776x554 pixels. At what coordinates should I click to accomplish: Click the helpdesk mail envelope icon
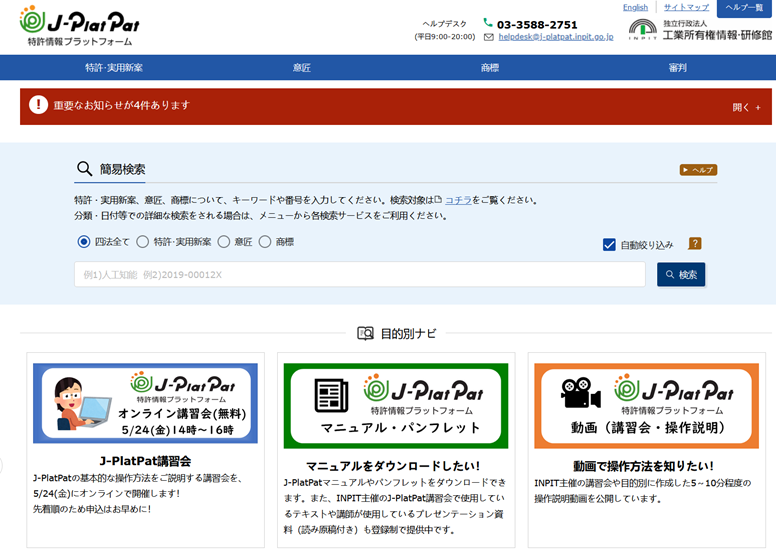(x=488, y=37)
